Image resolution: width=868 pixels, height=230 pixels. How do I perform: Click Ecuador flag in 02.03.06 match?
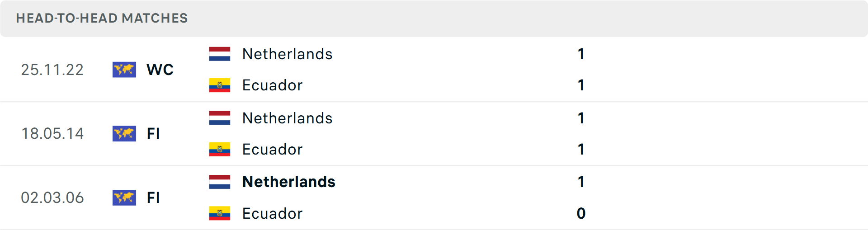coord(220,213)
